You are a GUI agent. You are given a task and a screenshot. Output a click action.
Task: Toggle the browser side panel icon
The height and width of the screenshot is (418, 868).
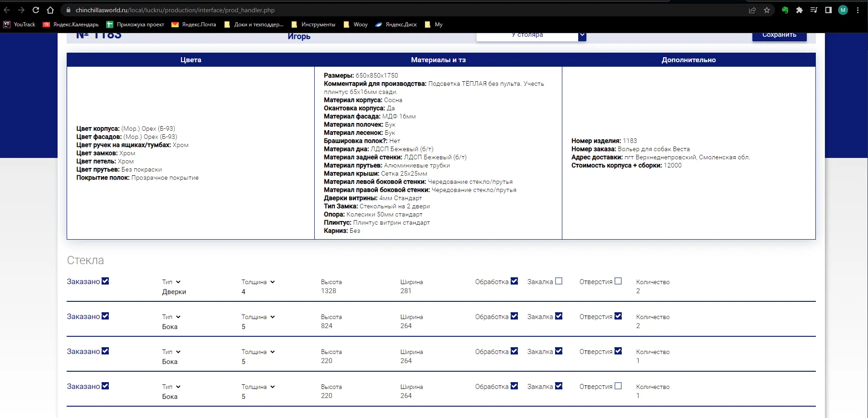(829, 10)
